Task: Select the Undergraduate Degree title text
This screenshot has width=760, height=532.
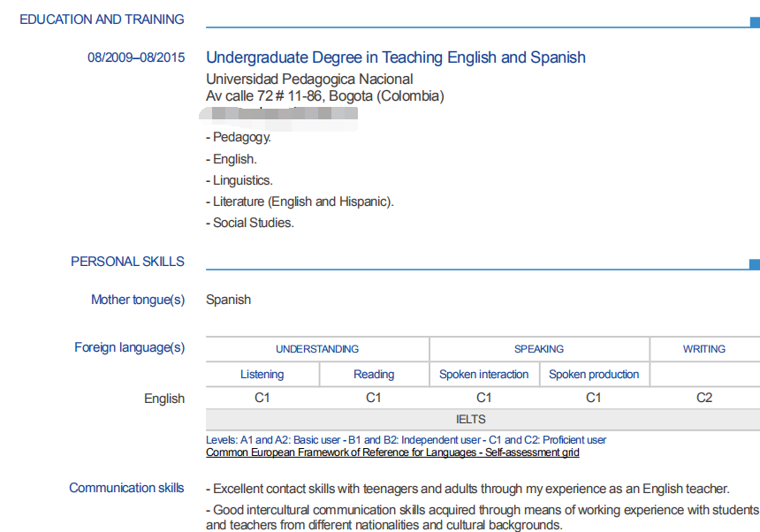Action: point(395,57)
